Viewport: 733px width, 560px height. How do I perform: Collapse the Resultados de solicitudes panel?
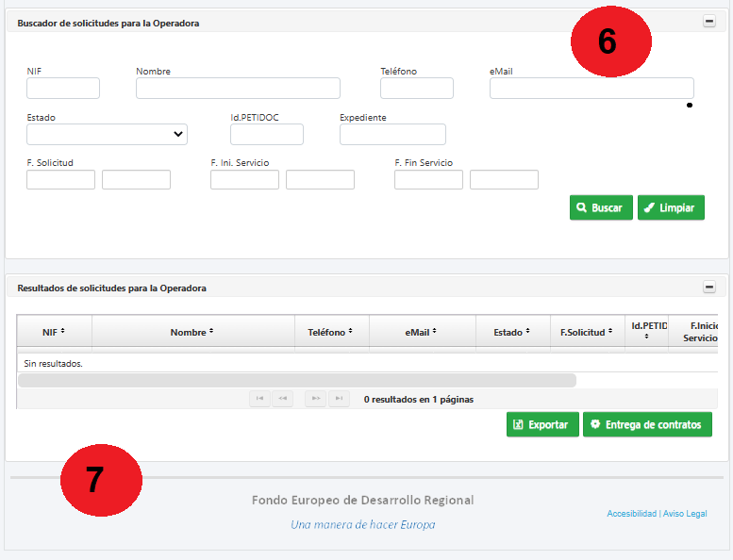coord(709,288)
